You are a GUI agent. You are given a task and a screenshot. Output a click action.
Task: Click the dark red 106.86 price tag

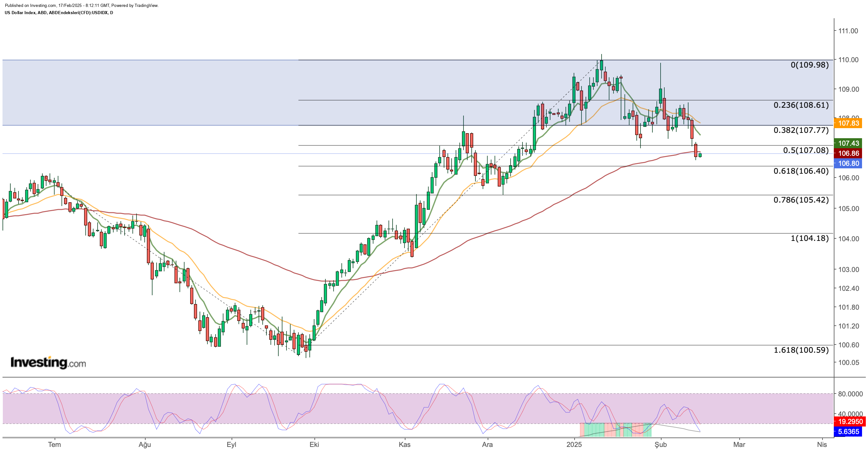click(x=848, y=154)
